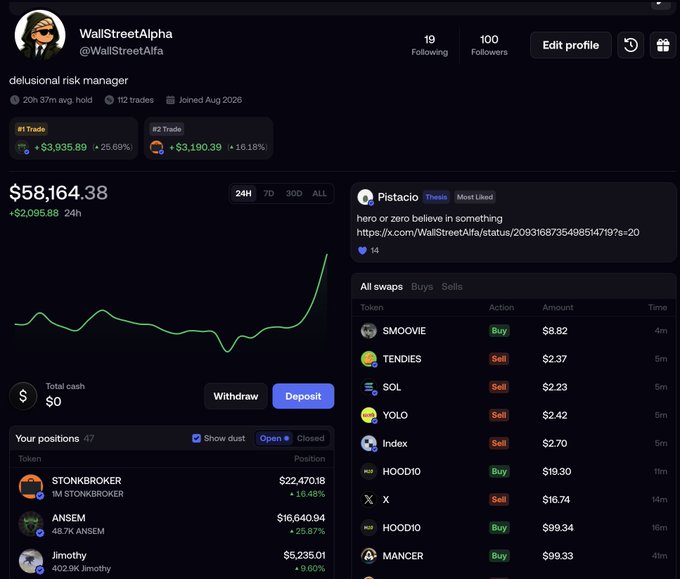
Task: Click the dollar sign total cash icon
Action: (23, 396)
